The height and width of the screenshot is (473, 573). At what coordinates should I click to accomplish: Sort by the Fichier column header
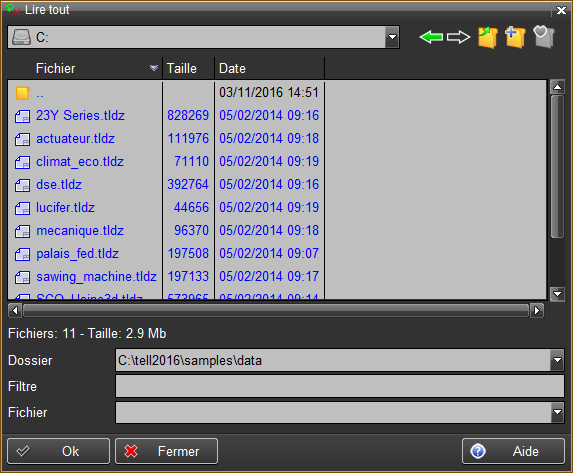[85, 68]
